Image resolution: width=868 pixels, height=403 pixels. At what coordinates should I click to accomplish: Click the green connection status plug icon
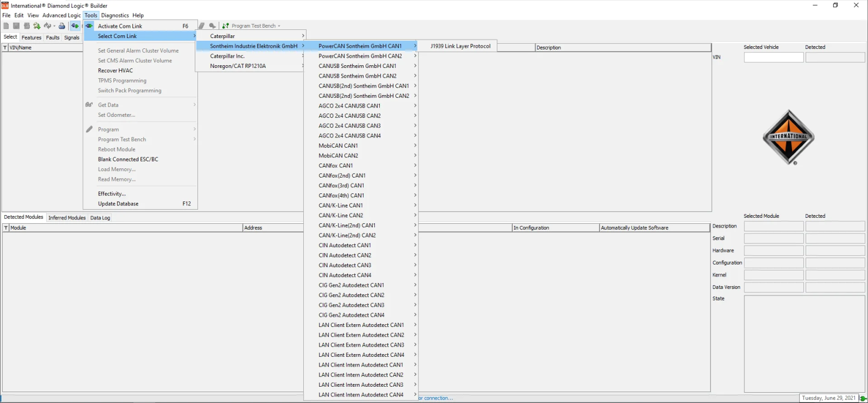[x=863, y=398]
